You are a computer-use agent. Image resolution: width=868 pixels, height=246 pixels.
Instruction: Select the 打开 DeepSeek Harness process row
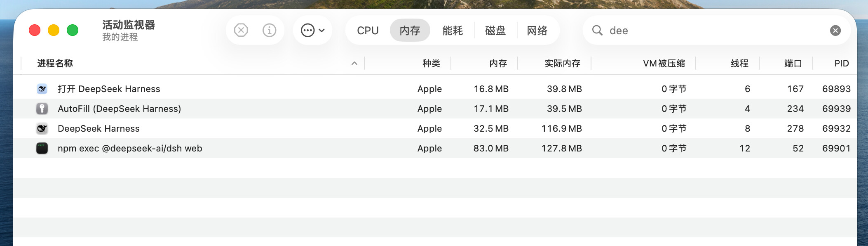435,89
